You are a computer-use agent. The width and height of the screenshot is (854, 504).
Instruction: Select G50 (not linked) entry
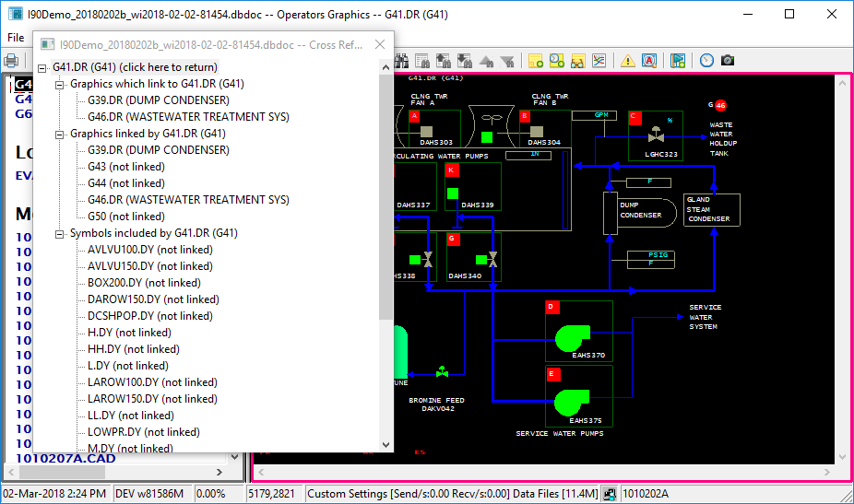pyautogui.click(x=126, y=217)
